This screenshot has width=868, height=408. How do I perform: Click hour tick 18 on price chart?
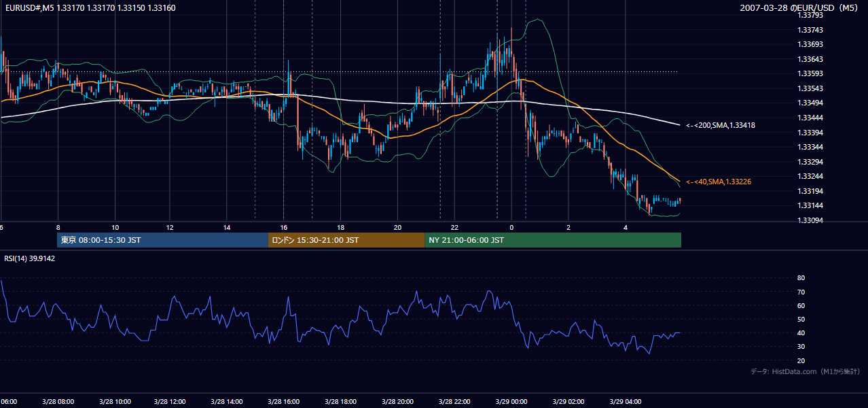point(341,227)
